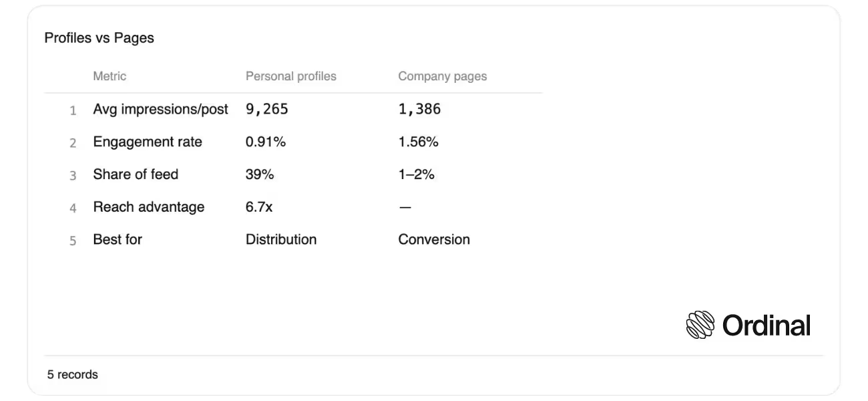
Task: Click the 0.91% engagement value
Action: click(x=266, y=142)
